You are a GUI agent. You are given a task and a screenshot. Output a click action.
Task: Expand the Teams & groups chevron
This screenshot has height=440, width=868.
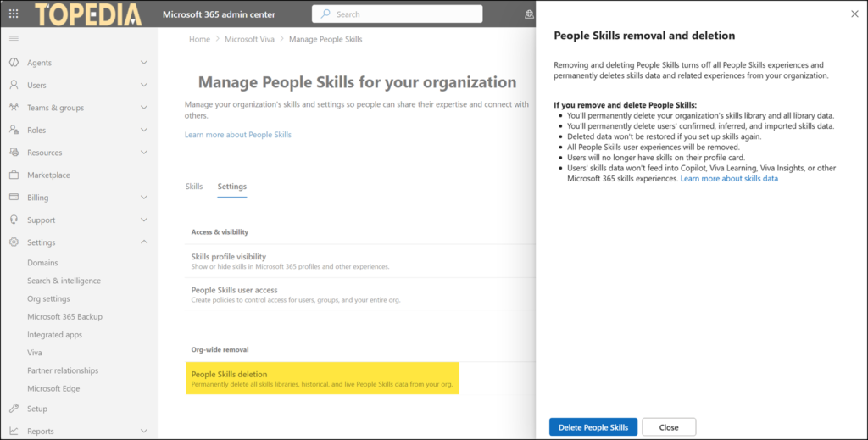pyautogui.click(x=144, y=108)
